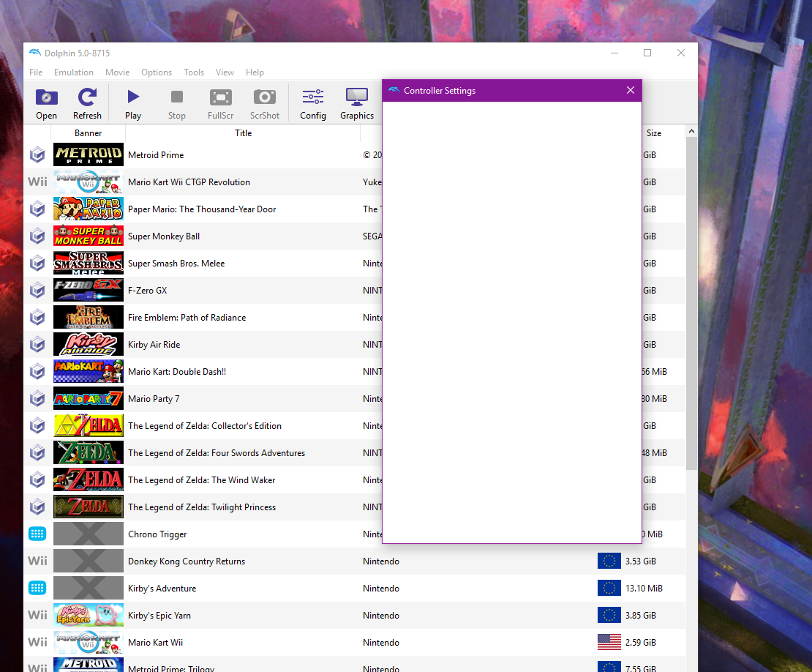Viewport: 812px width, 672px height.
Task: Select Fire Emblem: Path of Radiance title
Action: pyautogui.click(x=187, y=317)
